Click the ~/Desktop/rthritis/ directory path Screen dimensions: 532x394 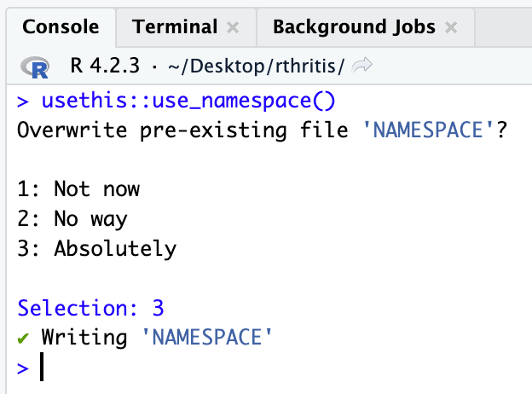click(x=232, y=65)
